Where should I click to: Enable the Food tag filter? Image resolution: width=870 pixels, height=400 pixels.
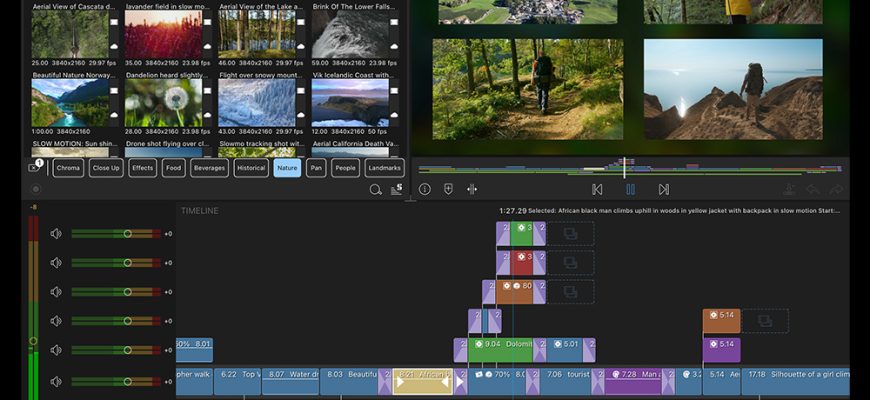[174, 168]
